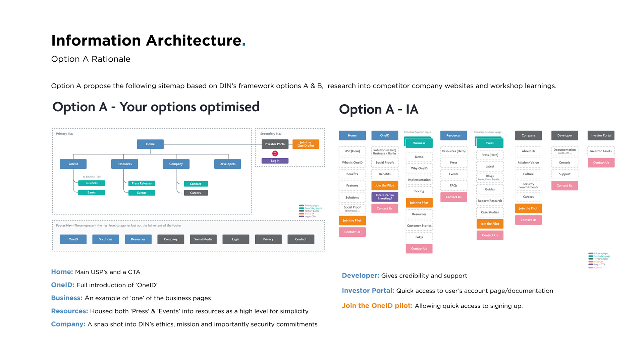The image size is (644, 362).
Task: Click the What is OneID box
Action: [x=352, y=163]
